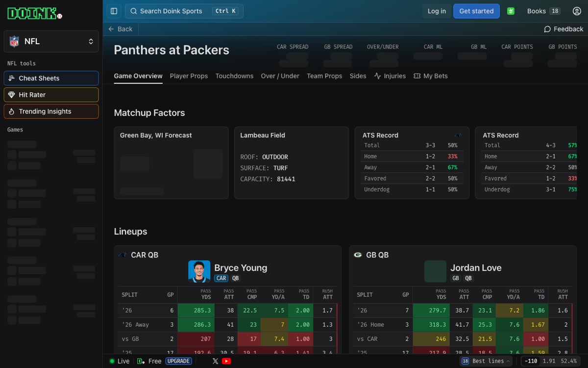Toggle the sidebar panel icon
588x368 pixels.
(x=114, y=11)
